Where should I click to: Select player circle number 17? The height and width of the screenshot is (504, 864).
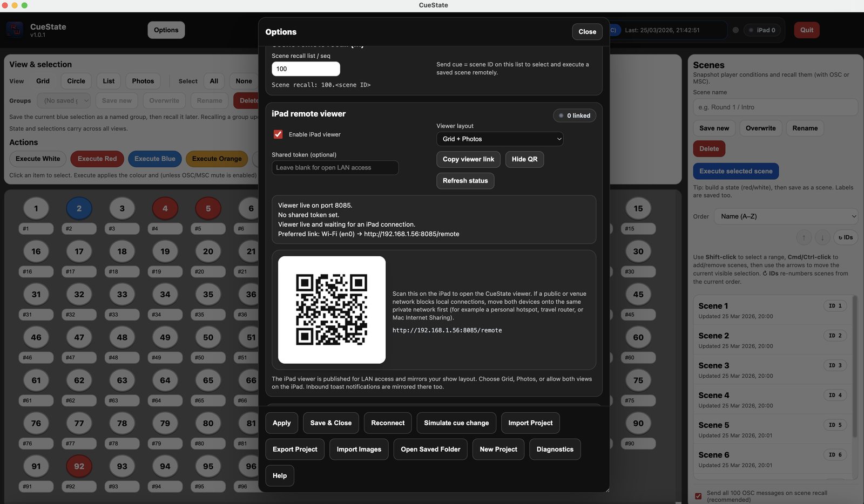79,251
